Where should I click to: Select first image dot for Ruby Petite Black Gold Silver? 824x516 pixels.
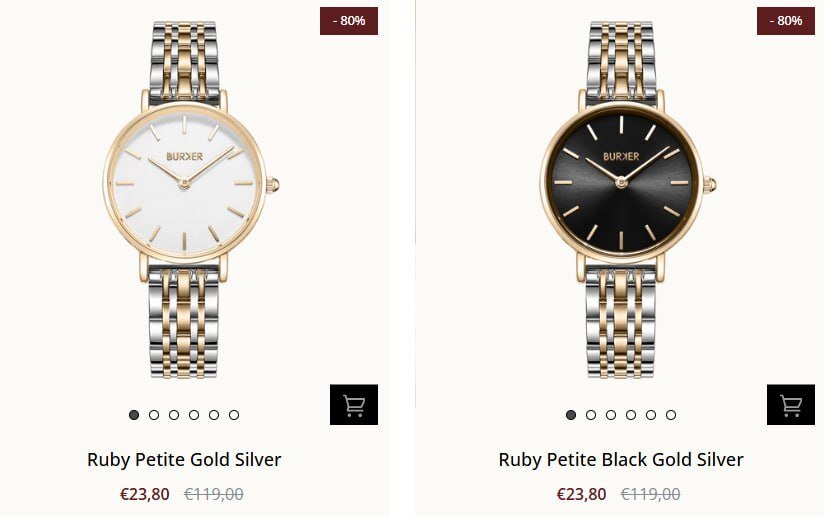pos(571,415)
